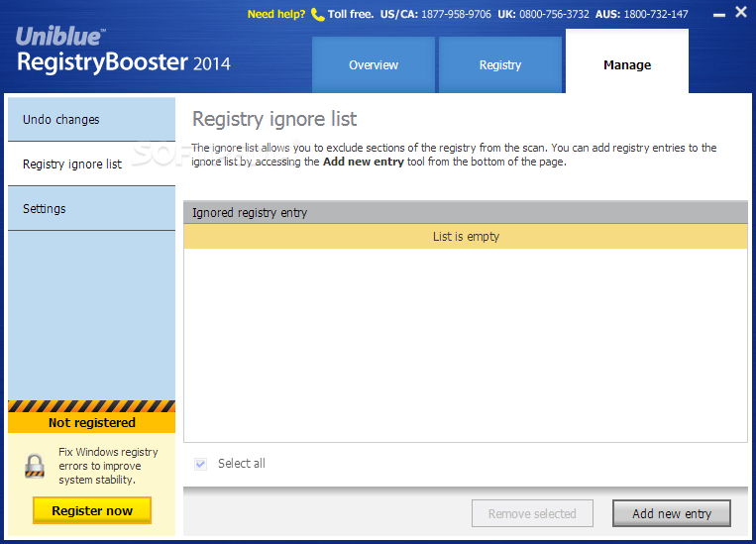Open Settings in the sidebar

pyautogui.click(x=91, y=209)
